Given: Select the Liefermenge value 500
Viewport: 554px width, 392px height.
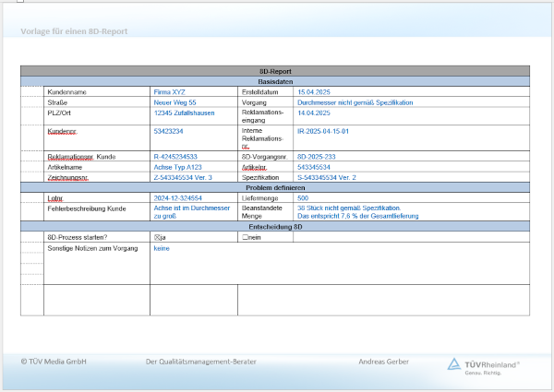Looking at the screenshot, I should (x=303, y=197).
